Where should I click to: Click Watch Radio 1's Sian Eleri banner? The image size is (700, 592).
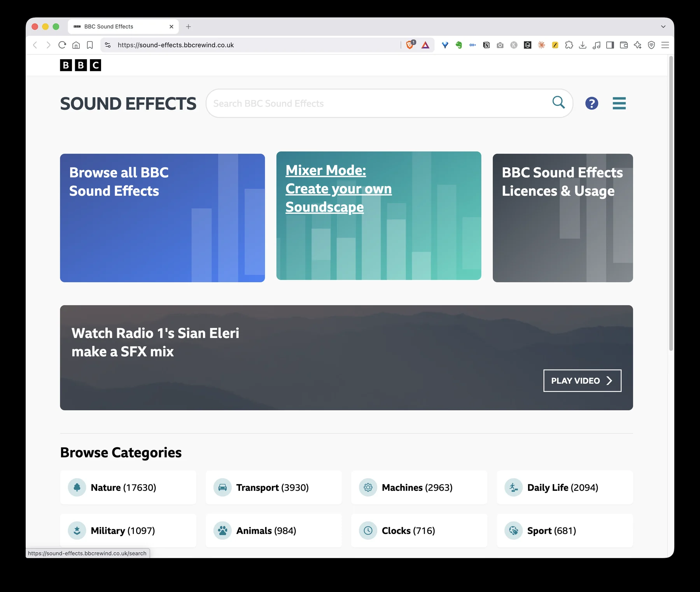(x=346, y=357)
